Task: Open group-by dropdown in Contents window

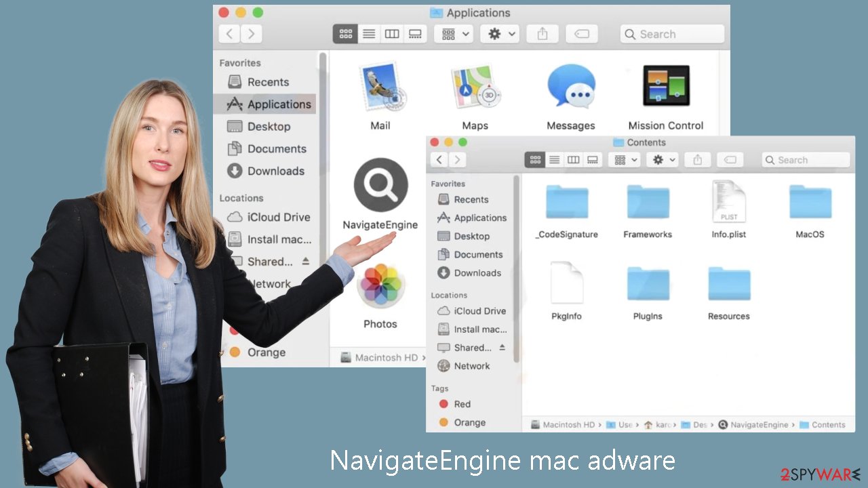Action: click(625, 160)
